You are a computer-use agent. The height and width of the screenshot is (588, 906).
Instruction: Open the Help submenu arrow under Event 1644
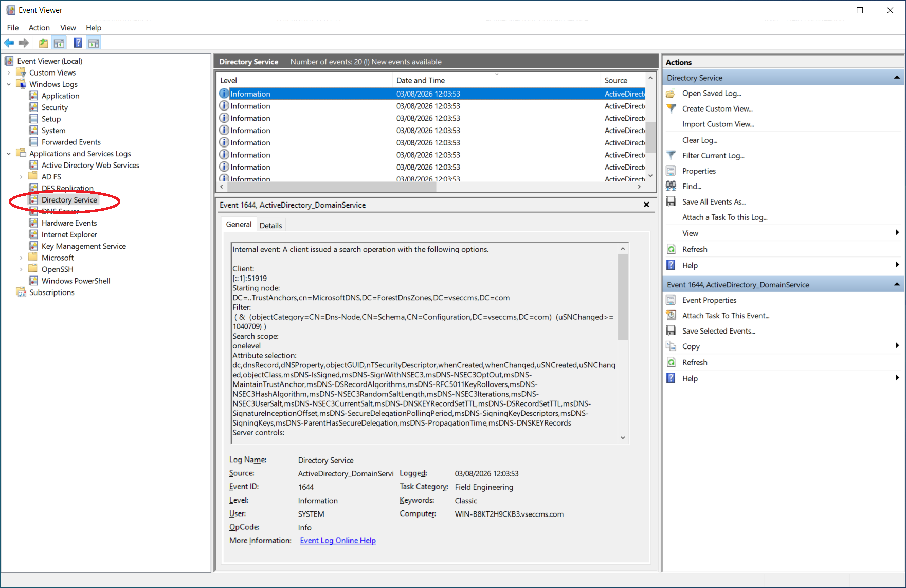[897, 378]
